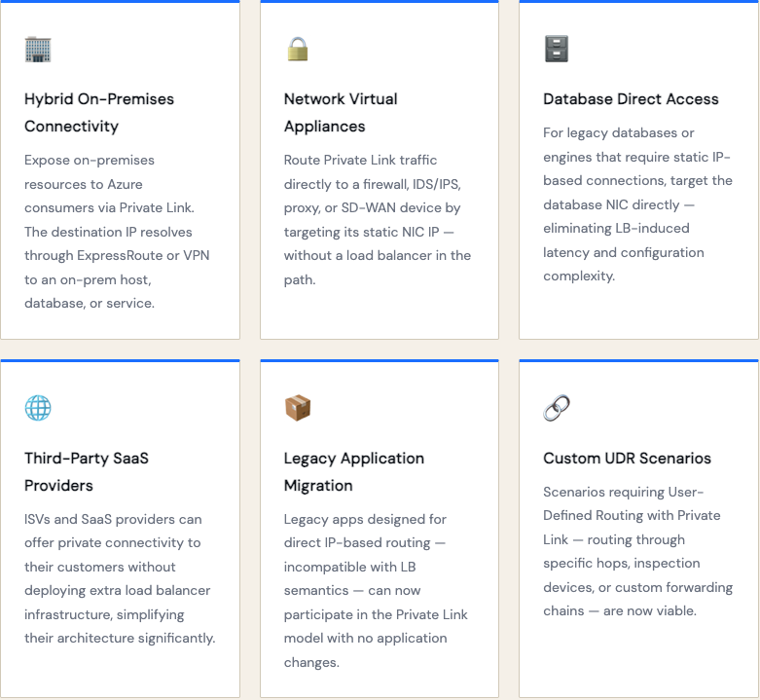Click the file cabinet icon
Viewport: 760px width, 700px height.
[557, 49]
